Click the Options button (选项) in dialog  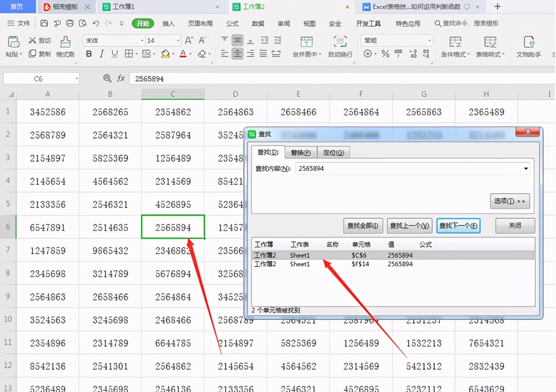coord(510,201)
